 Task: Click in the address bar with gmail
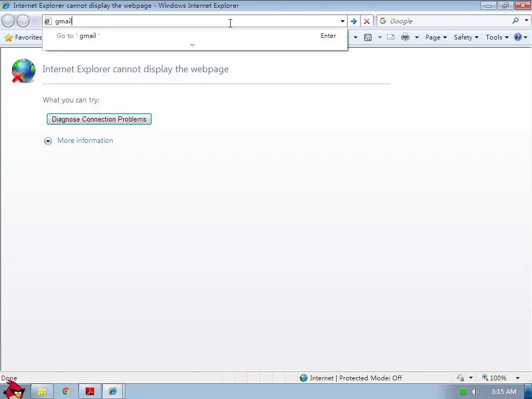195,21
